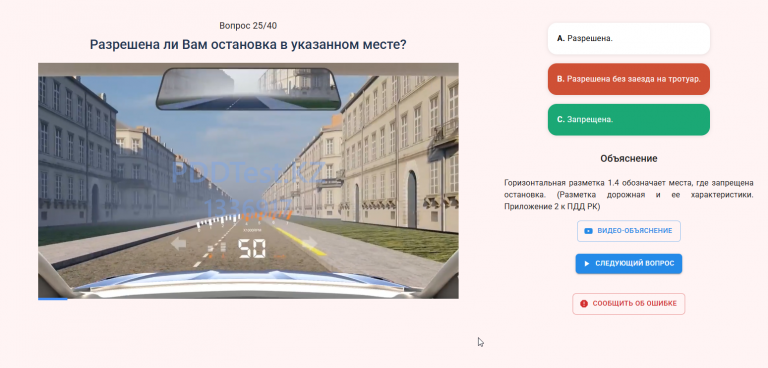Screen dimensions: 768x368
Task: Click the YouTube icon in Видео-объяснение button
Action: pos(589,231)
